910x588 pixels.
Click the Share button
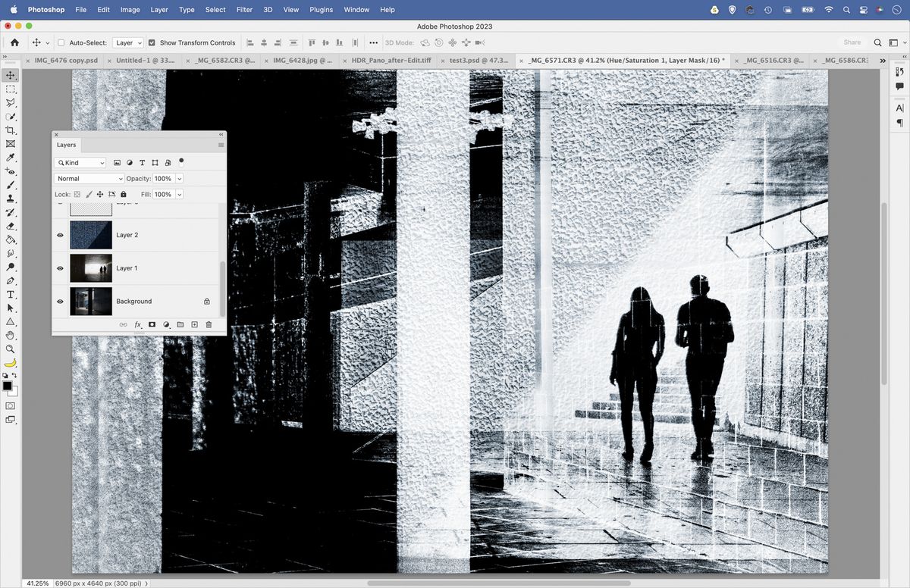point(852,42)
